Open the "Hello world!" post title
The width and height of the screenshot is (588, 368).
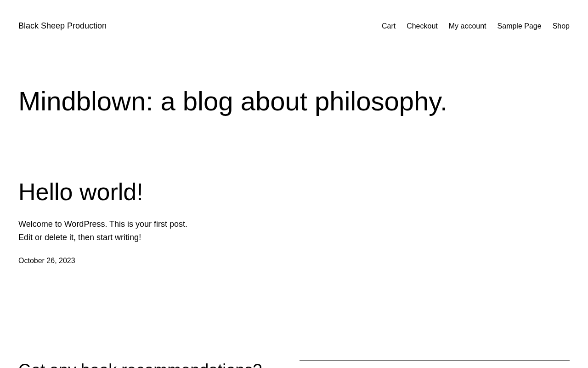coord(81,192)
